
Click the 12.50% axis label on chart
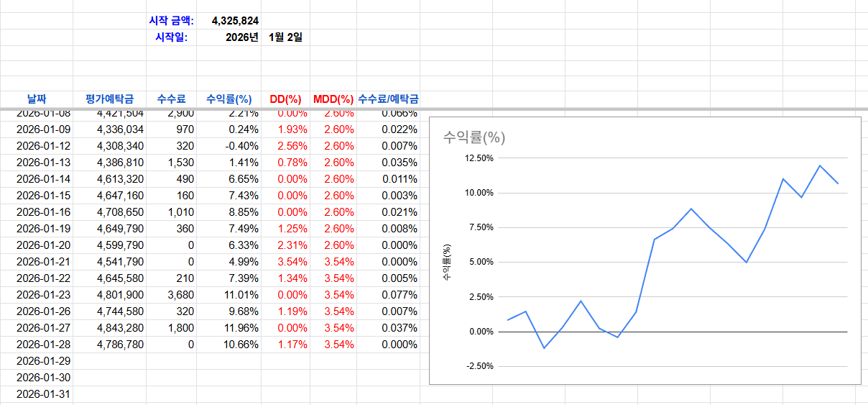(x=481, y=158)
